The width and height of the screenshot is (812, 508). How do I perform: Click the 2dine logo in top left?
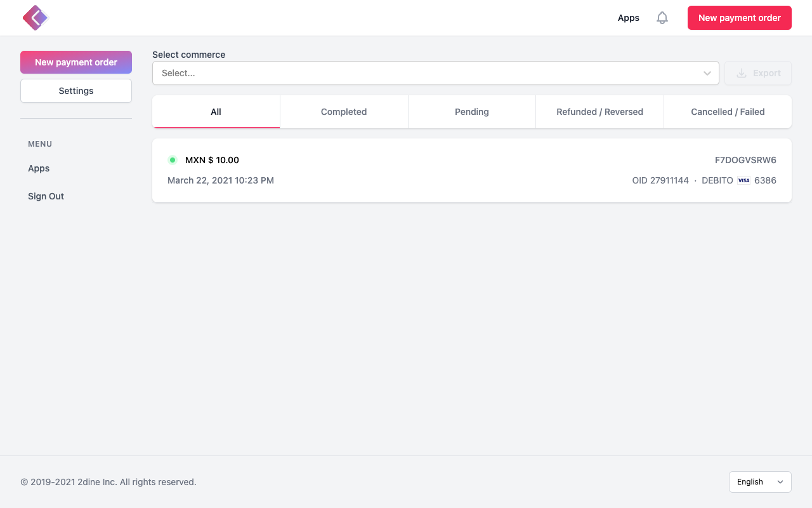[x=36, y=18]
